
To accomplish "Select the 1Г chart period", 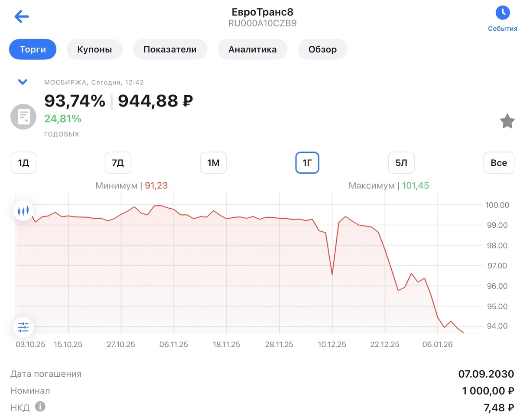I will coord(307,163).
